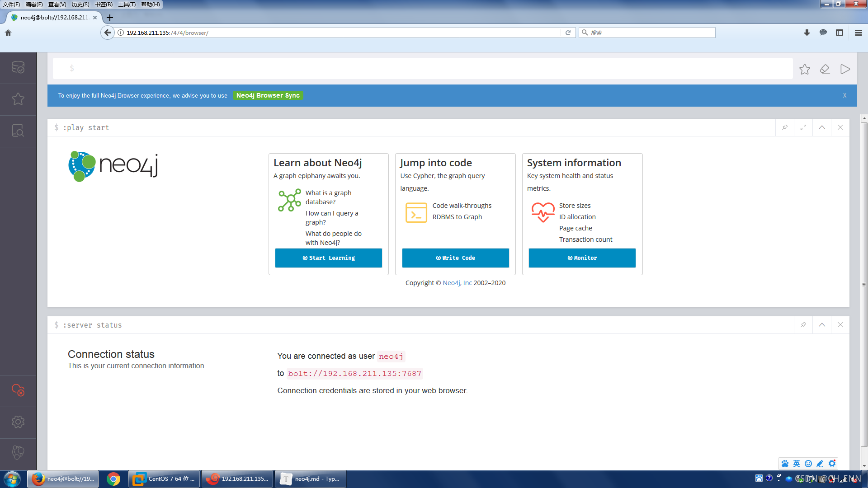Open Browser Sync cloud sidebar icon
Screen dimensions: 868x488
tap(18, 390)
